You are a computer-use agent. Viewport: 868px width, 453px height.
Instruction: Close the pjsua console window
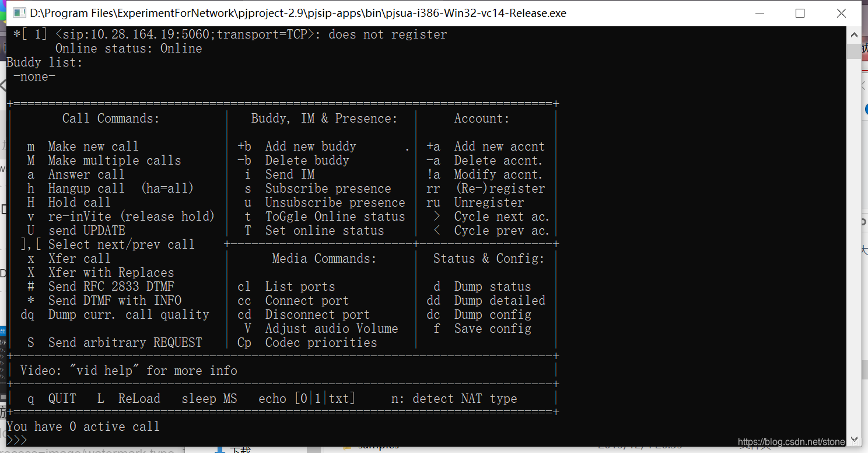click(x=841, y=13)
